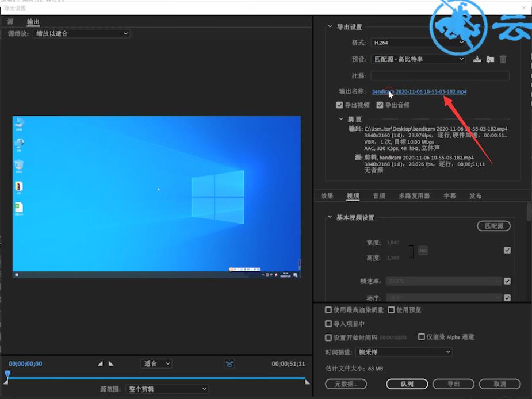
Task: Enable 仅渲染 Alpha 通道 checkbox
Action: 422,336
